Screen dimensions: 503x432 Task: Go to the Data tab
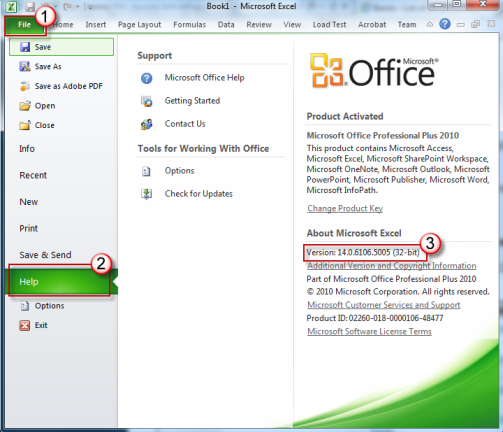[x=226, y=25]
